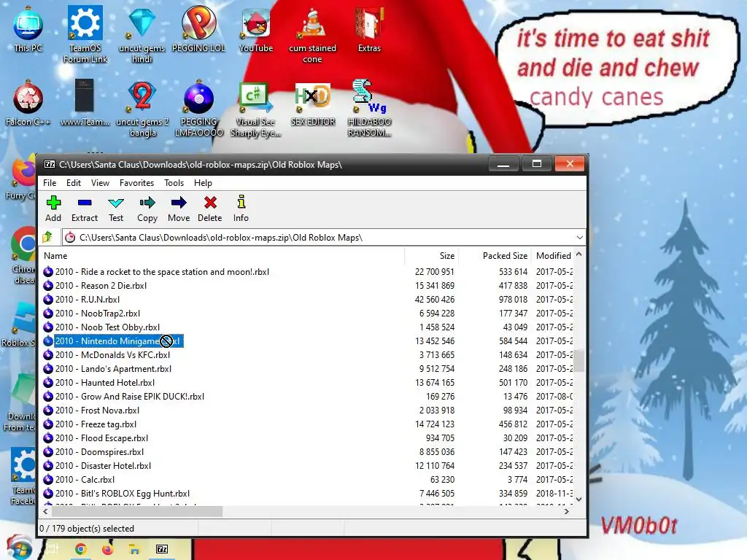This screenshot has height=560, width=747.
Task: Select 2010 - Grow And Raise EPIK DUCK file
Action: coord(124,396)
